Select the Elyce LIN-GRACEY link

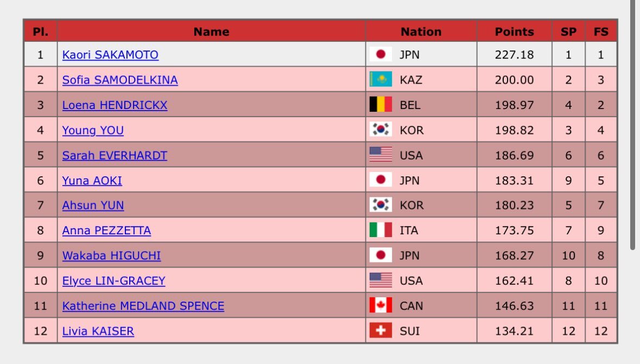[x=113, y=281]
